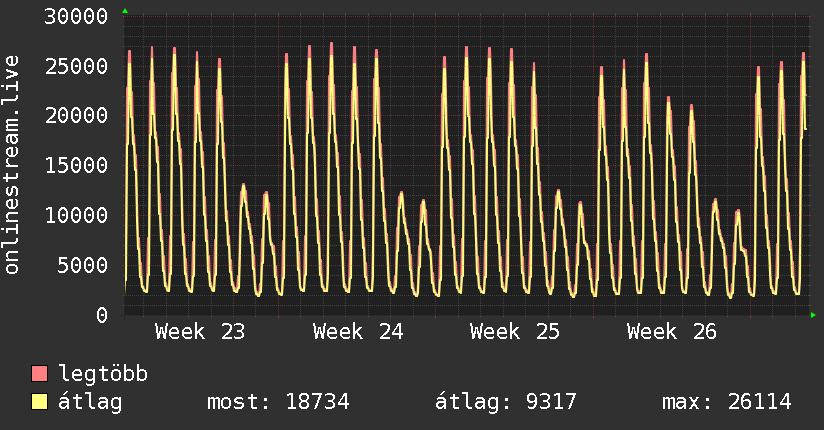
Task: Click the legtöbb legend label
Action: pyautogui.click(x=103, y=373)
